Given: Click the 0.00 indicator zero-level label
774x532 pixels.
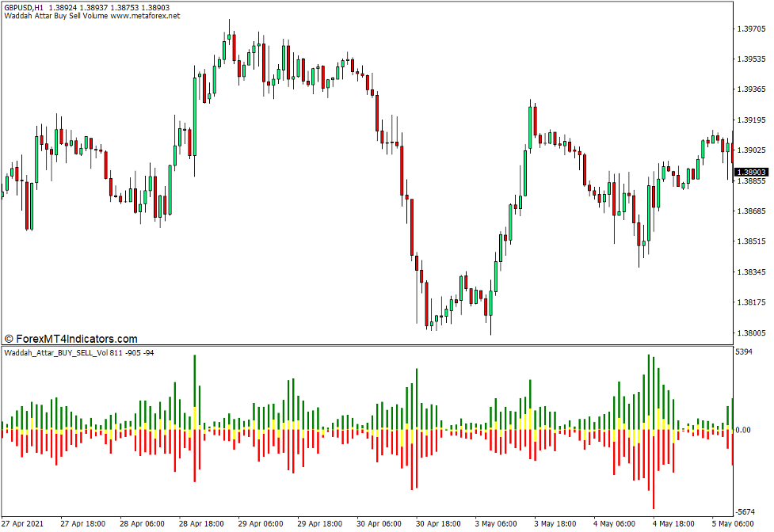Looking at the screenshot, I should click(745, 431).
